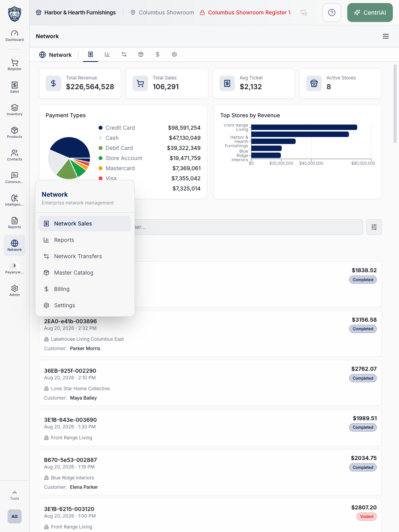Open Contacts in the sidebar
Viewport: 399px width, 532px height.
[x=14, y=155]
